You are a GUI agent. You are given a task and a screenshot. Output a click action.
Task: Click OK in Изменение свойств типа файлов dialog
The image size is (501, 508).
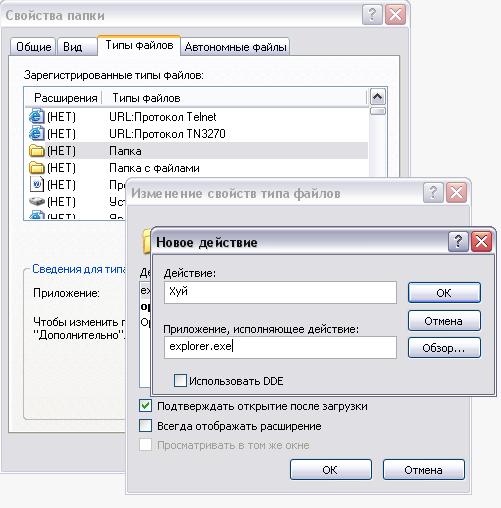point(331,470)
